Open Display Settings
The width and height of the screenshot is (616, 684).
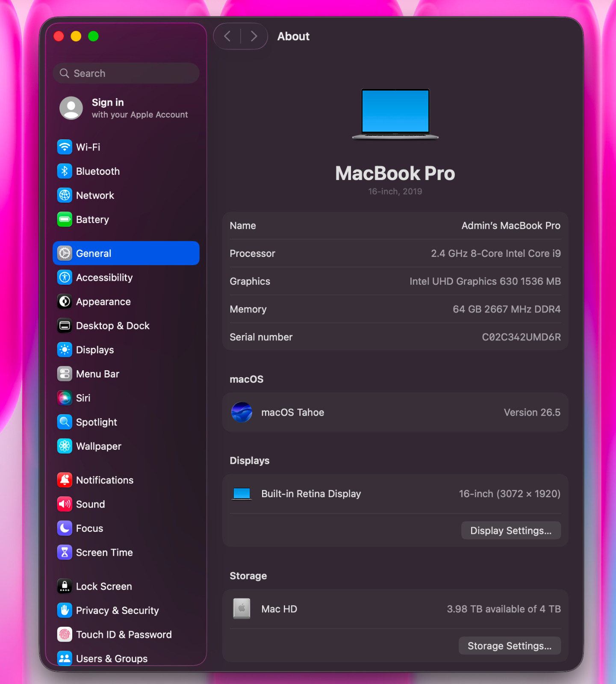tap(511, 531)
